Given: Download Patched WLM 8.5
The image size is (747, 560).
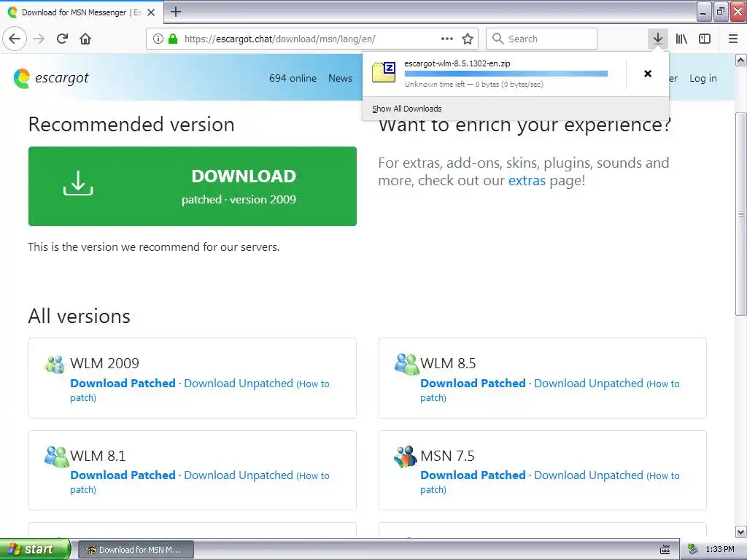Looking at the screenshot, I should click(x=473, y=384).
